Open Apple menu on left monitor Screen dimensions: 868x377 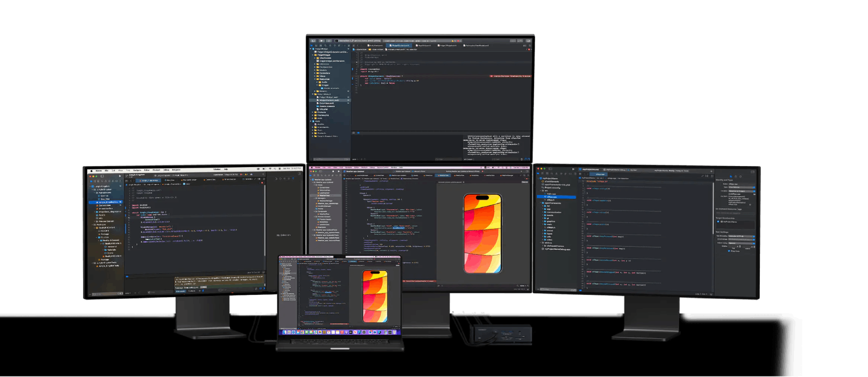tap(91, 171)
